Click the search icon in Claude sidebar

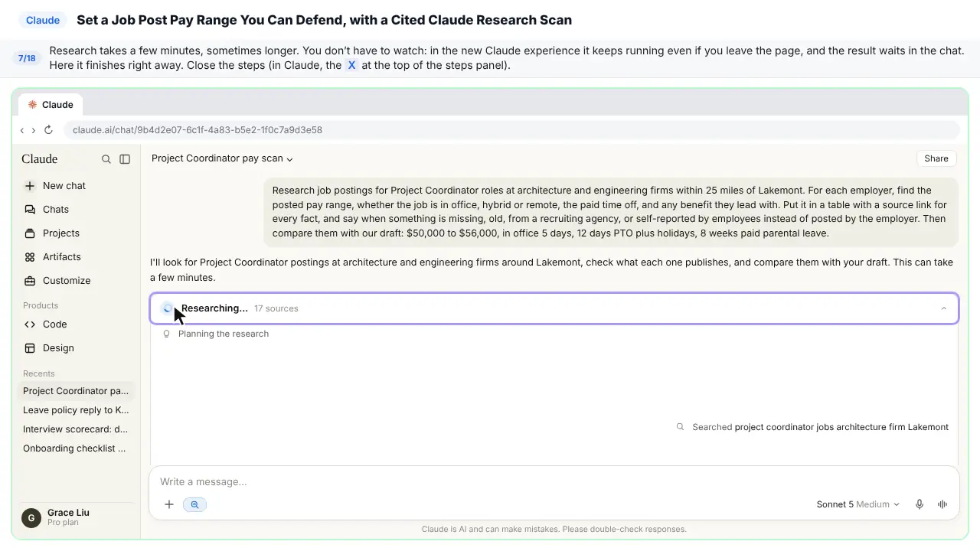pyautogui.click(x=106, y=159)
